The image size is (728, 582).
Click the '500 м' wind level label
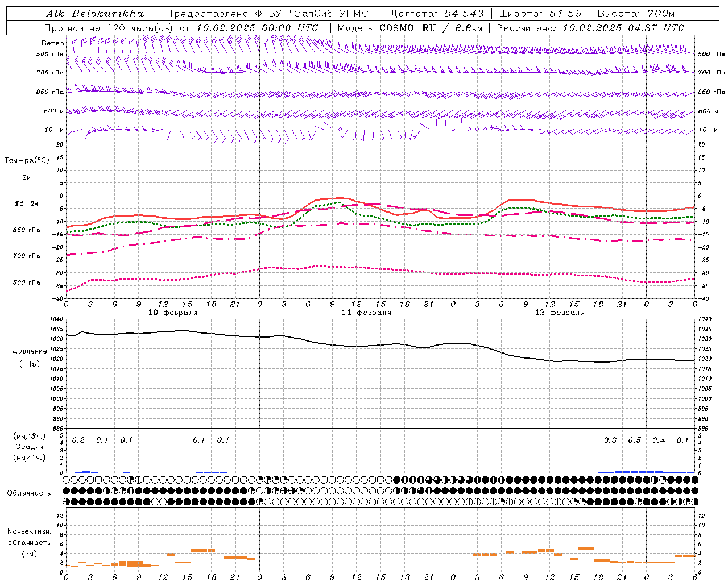(x=54, y=111)
